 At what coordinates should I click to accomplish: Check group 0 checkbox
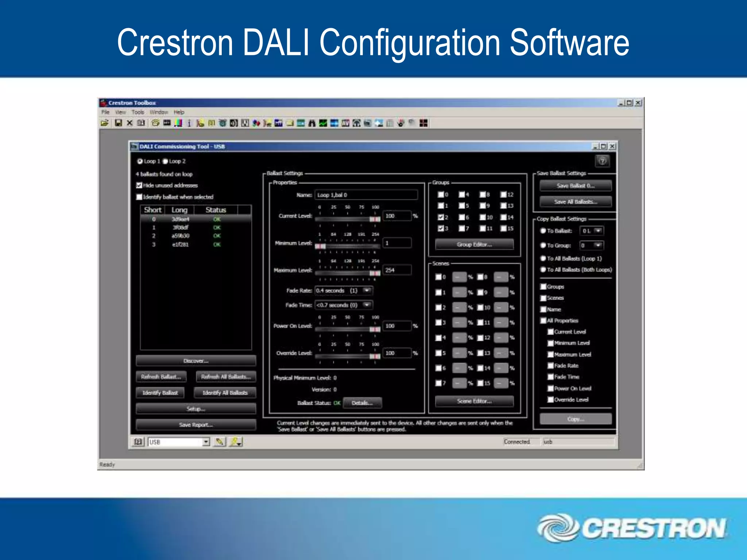[441, 194]
